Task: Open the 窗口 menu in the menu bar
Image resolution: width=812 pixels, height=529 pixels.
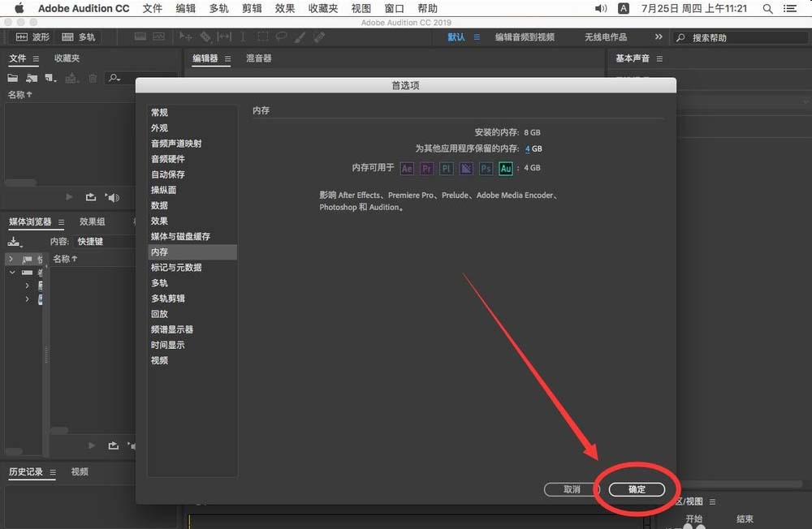Action: click(394, 8)
